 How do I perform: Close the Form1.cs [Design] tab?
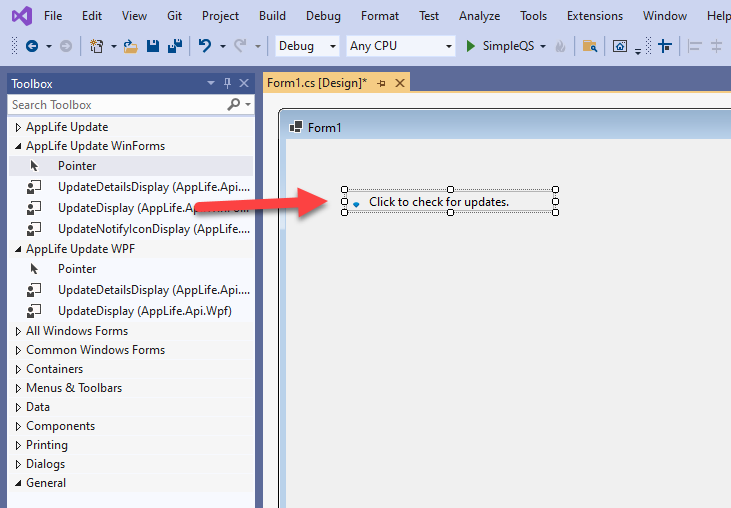pyautogui.click(x=400, y=83)
